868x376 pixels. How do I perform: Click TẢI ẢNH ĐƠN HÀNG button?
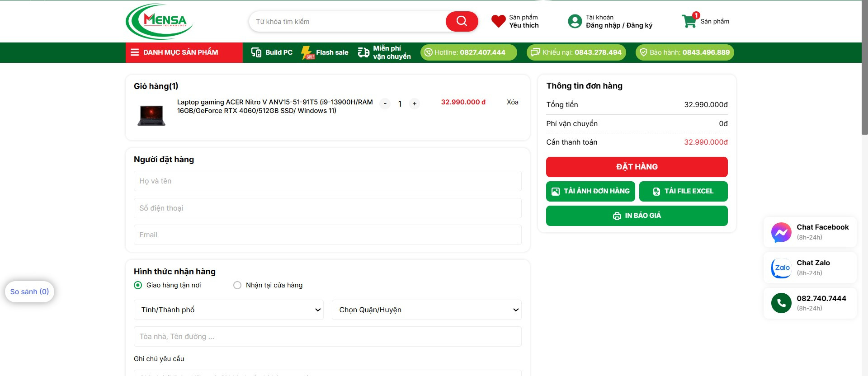590,191
